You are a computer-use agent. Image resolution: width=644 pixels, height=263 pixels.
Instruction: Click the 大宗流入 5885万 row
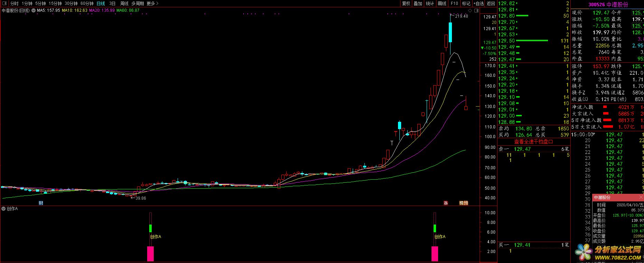click(607, 114)
